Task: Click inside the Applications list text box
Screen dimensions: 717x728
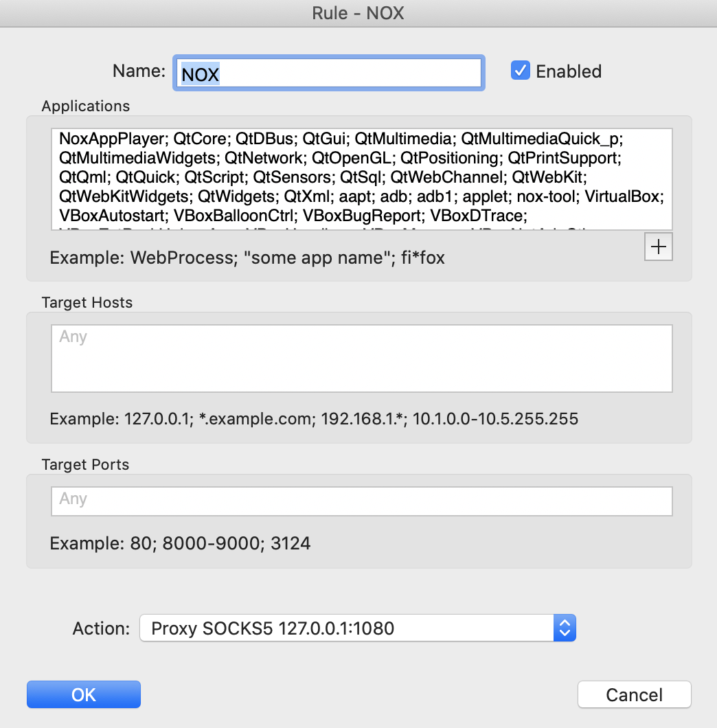Action: 362,179
